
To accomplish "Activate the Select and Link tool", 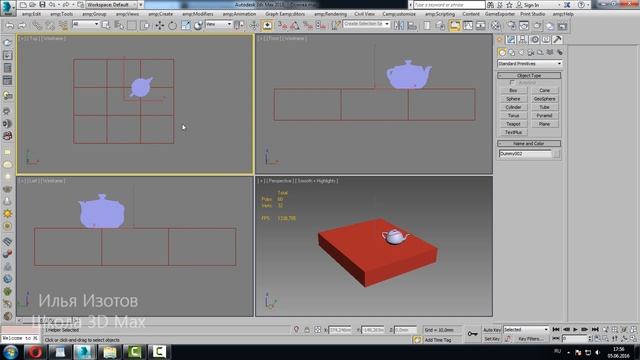I will click(37, 25).
